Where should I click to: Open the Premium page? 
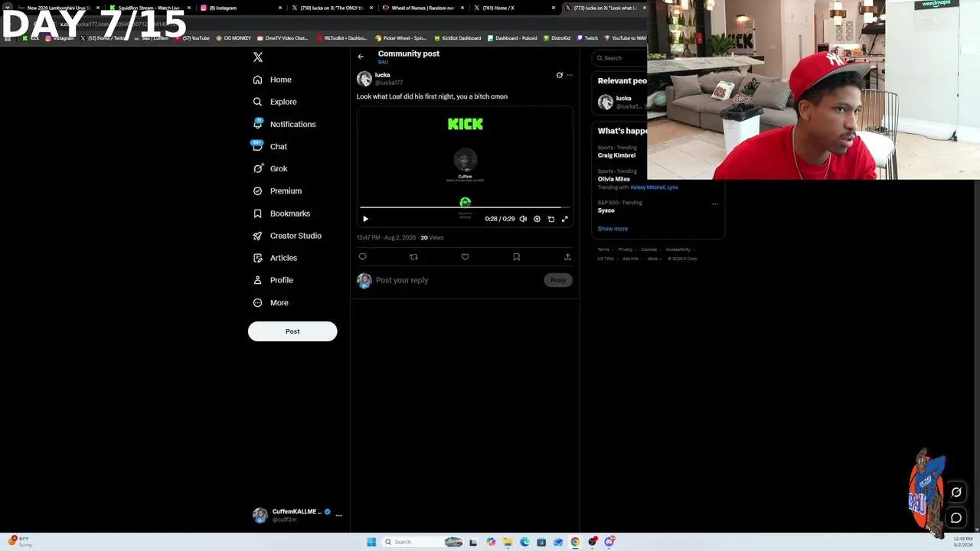(277, 191)
